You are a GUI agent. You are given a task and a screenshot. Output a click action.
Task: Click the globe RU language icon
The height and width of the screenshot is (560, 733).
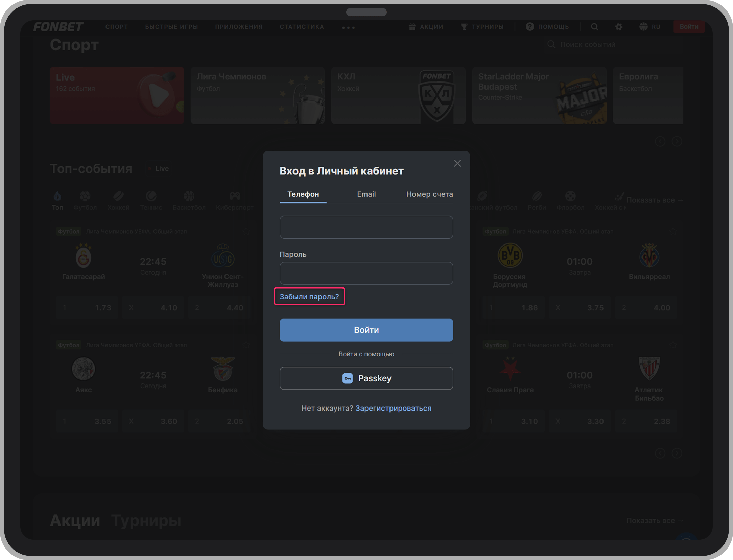(x=643, y=27)
